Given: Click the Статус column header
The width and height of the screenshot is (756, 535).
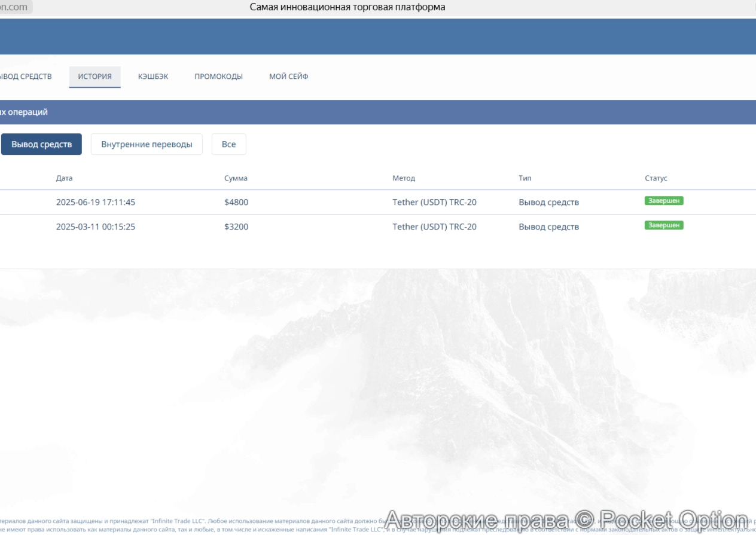Looking at the screenshot, I should [656, 178].
